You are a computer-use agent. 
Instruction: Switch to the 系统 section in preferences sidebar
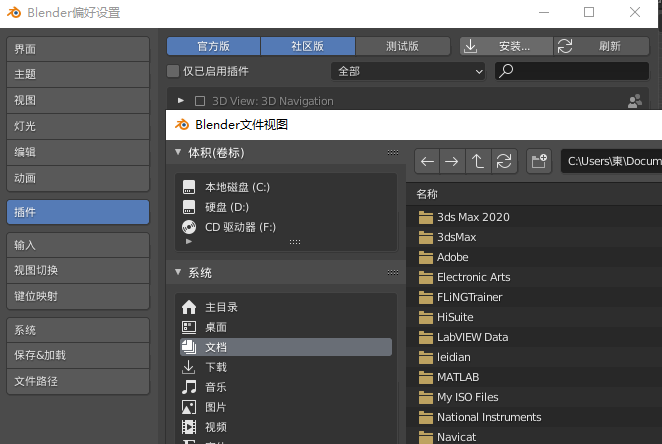(x=78, y=330)
